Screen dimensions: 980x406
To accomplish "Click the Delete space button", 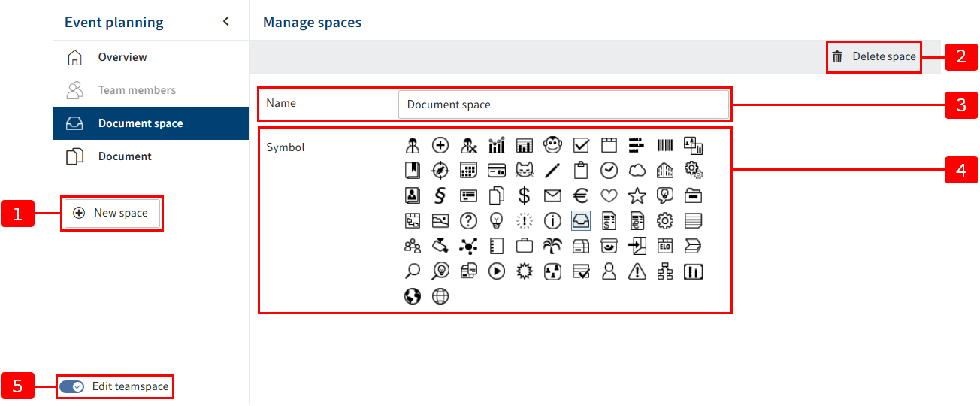I will (874, 56).
